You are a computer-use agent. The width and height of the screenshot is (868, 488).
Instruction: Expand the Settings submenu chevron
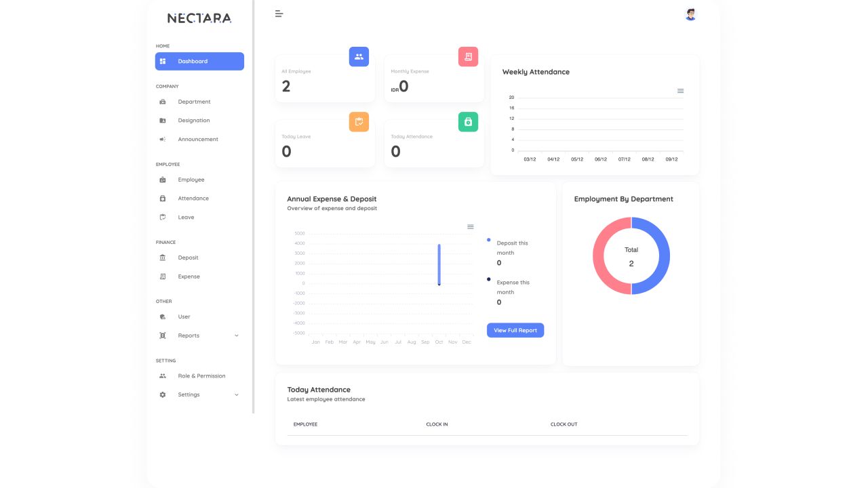point(237,394)
